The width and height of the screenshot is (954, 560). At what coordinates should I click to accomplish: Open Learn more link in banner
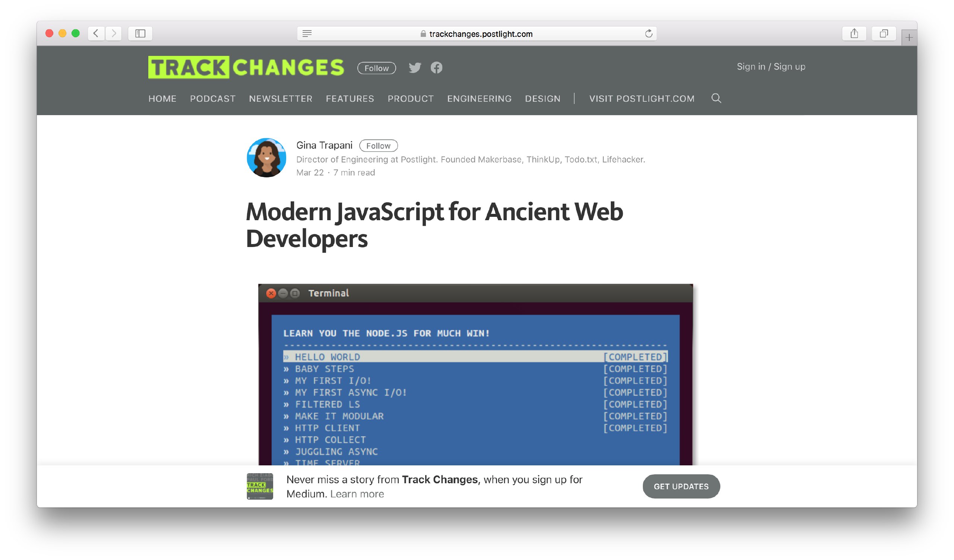tap(357, 494)
